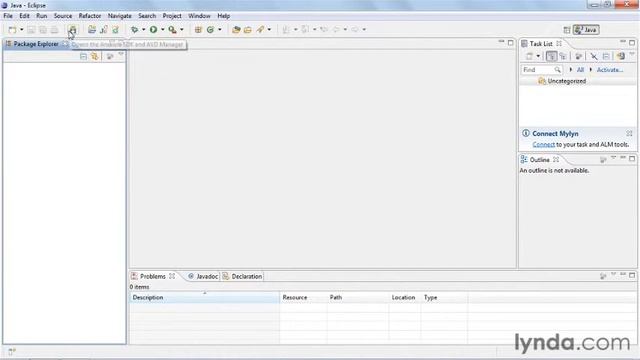Open the Refactor menu
Viewport: 640px width, 360px height.
[x=90, y=16]
